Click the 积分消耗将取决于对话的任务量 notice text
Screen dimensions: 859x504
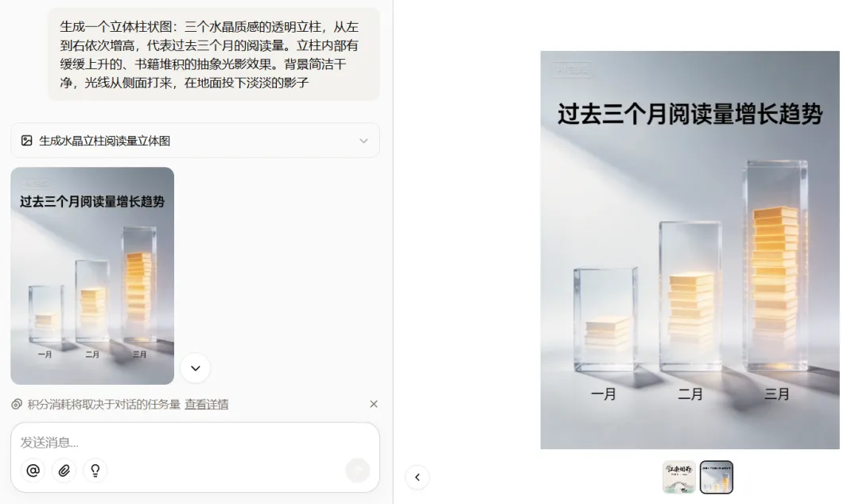click(x=104, y=405)
